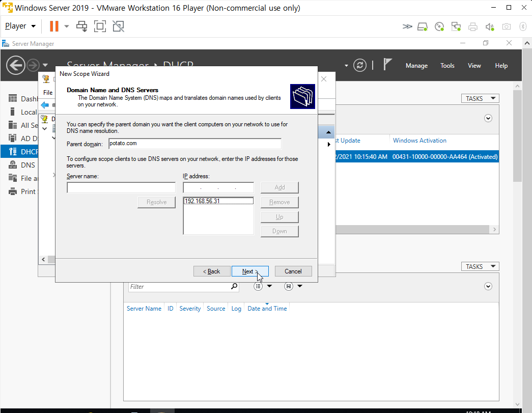Select All Servers in the sidebar
The image size is (532, 413).
[x=22, y=125]
